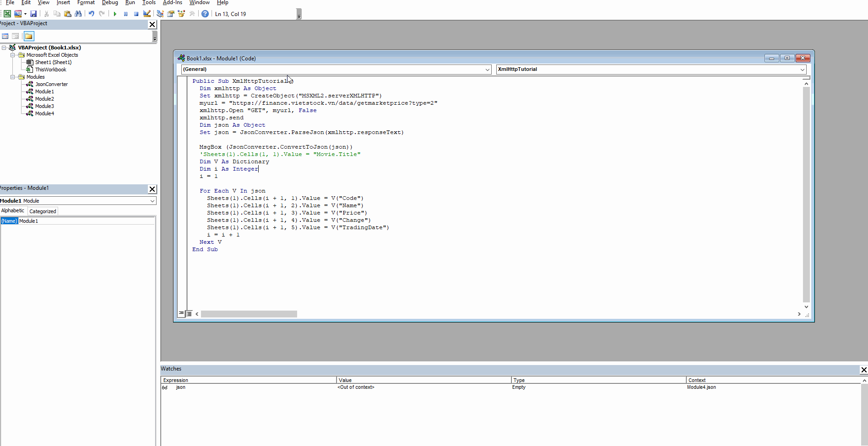
Task: Click the View Object icon in Project panel
Action: click(x=16, y=36)
